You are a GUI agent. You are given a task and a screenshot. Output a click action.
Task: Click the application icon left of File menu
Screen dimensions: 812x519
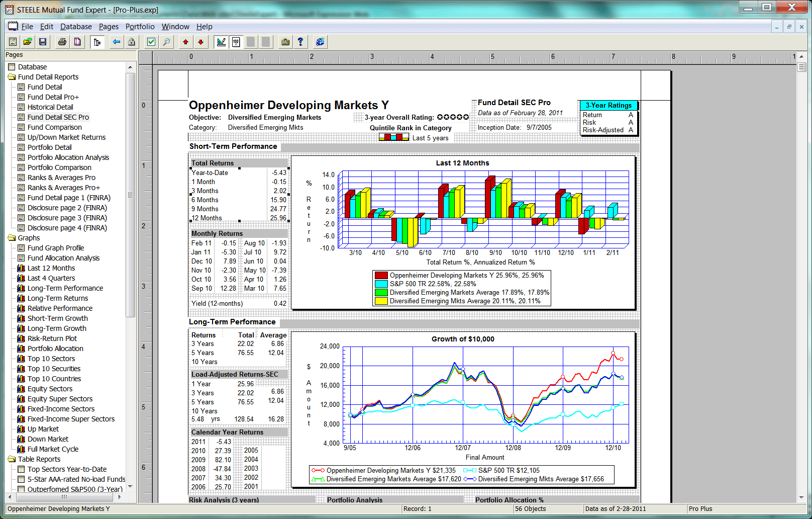13,26
